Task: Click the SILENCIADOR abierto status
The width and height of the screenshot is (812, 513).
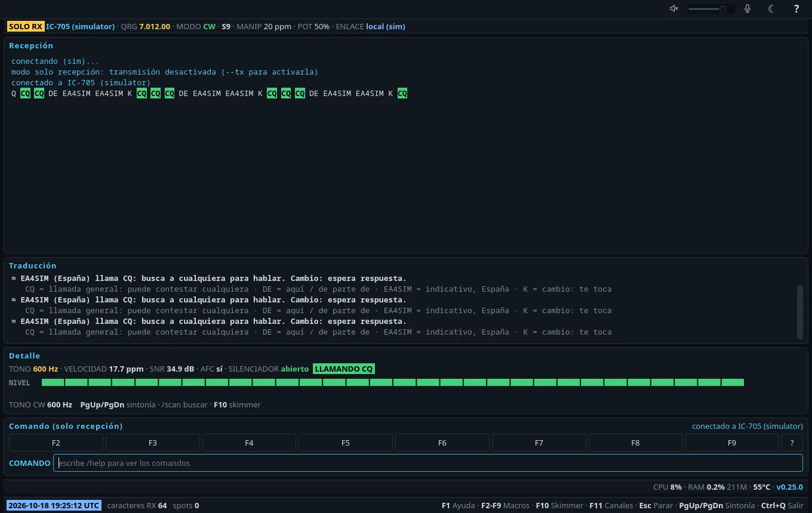Action: point(269,369)
